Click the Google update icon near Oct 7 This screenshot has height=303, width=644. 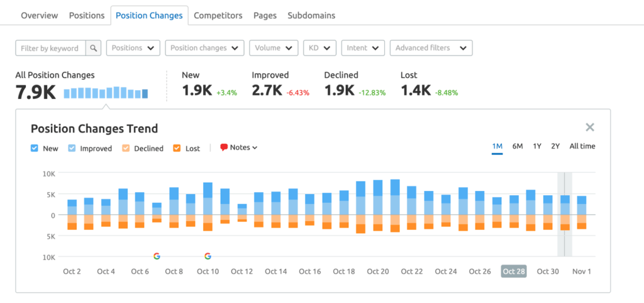(x=157, y=256)
